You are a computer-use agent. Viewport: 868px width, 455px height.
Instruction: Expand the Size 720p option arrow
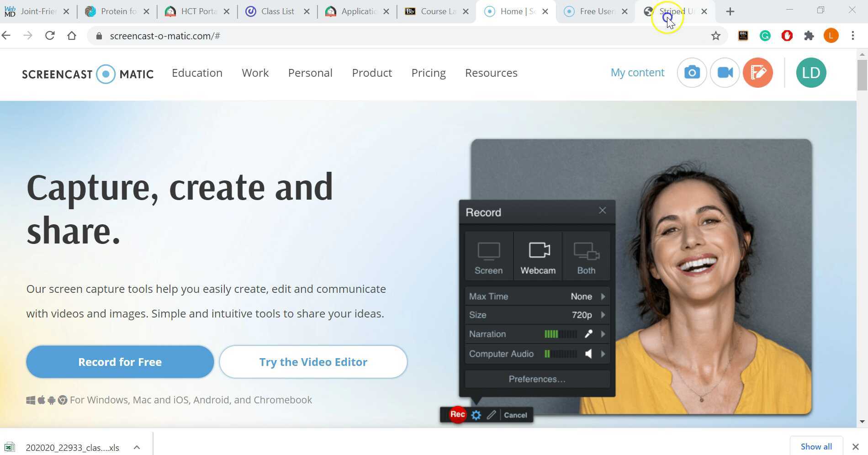[603, 315]
